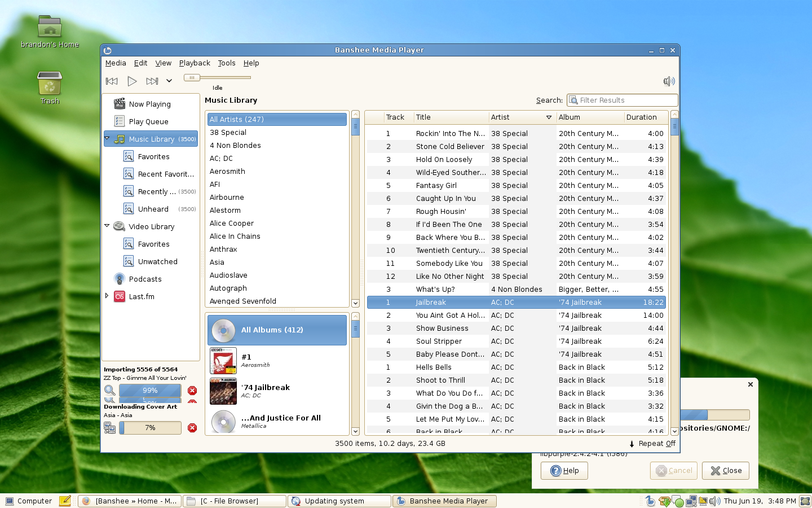Select the Podcasts source
Viewport: 812px width, 508px height.
(145, 279)
